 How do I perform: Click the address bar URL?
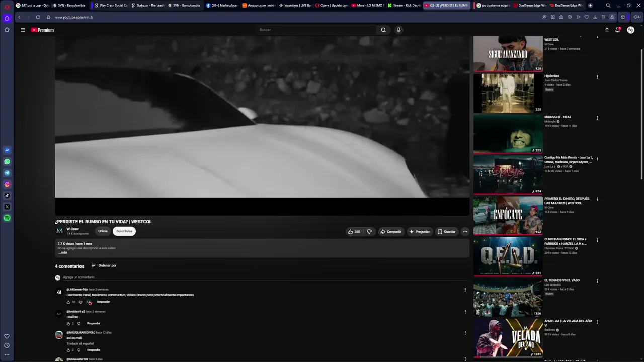(x=73, y=17)
